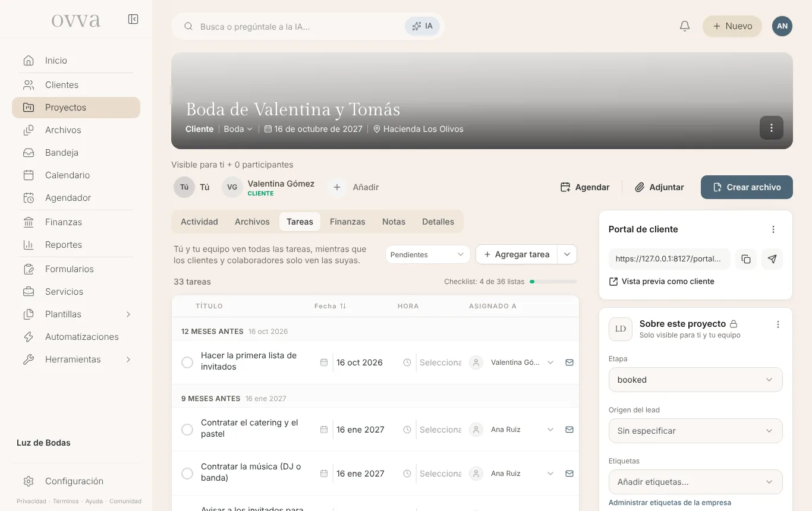812x511 pixels.
Task: Mark Contratar la música task complete
Action: [187, 474]
